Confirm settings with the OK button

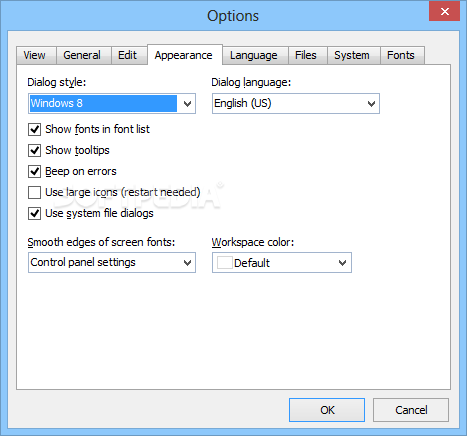pos(327,410)
